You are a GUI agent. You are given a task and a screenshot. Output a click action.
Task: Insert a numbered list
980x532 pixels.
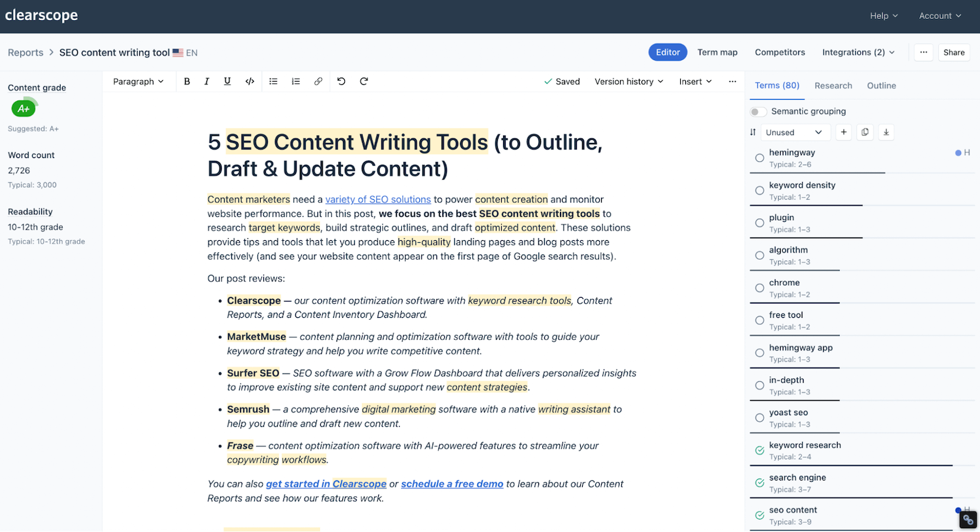click(x=295, y=81)
